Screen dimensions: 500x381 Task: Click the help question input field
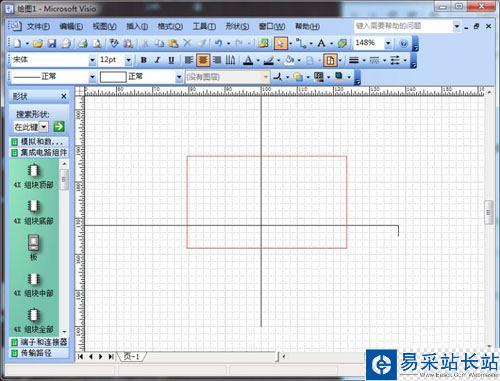coord(403,26)
